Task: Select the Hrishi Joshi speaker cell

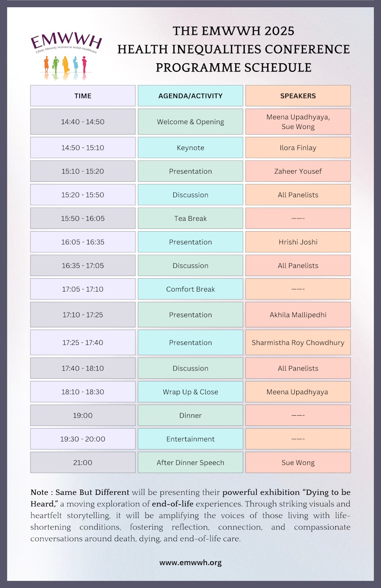Action: coord(298,242)
